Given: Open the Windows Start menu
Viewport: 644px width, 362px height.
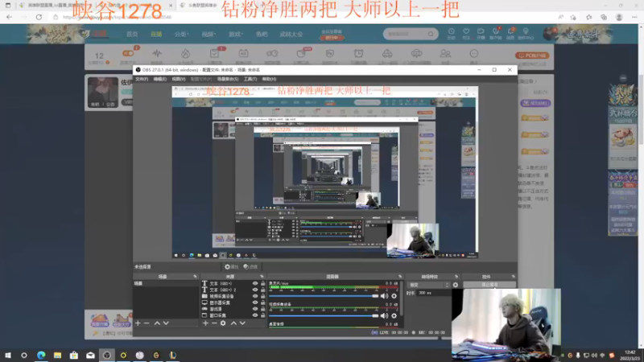Looking at the screenshot, I should click(8, 355).
